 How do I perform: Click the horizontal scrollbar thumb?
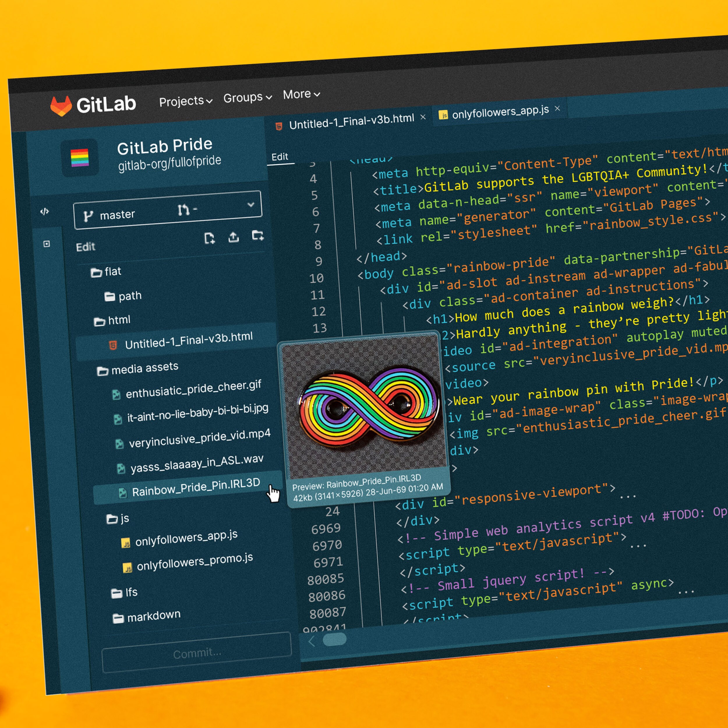coord(334,640)
